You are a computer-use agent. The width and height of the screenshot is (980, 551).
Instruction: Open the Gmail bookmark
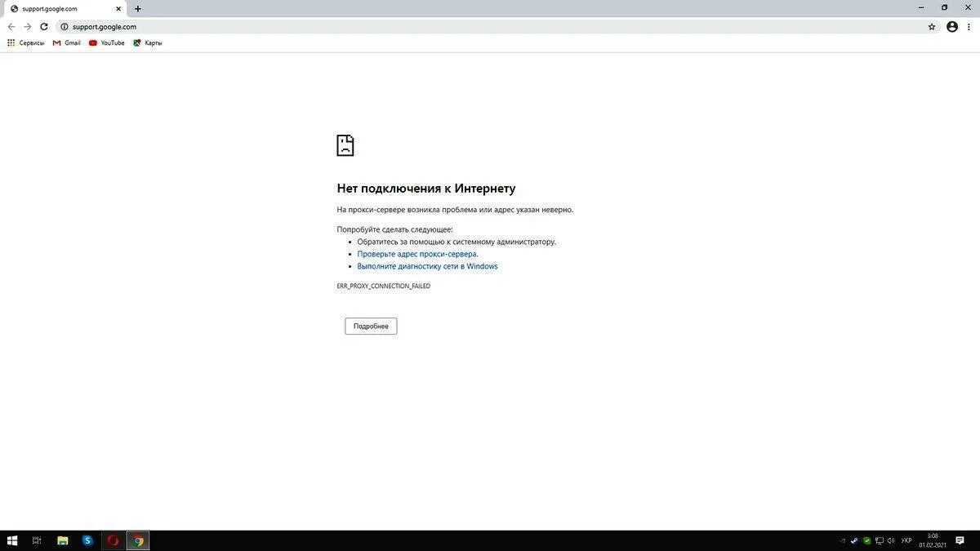coord(68,42)
